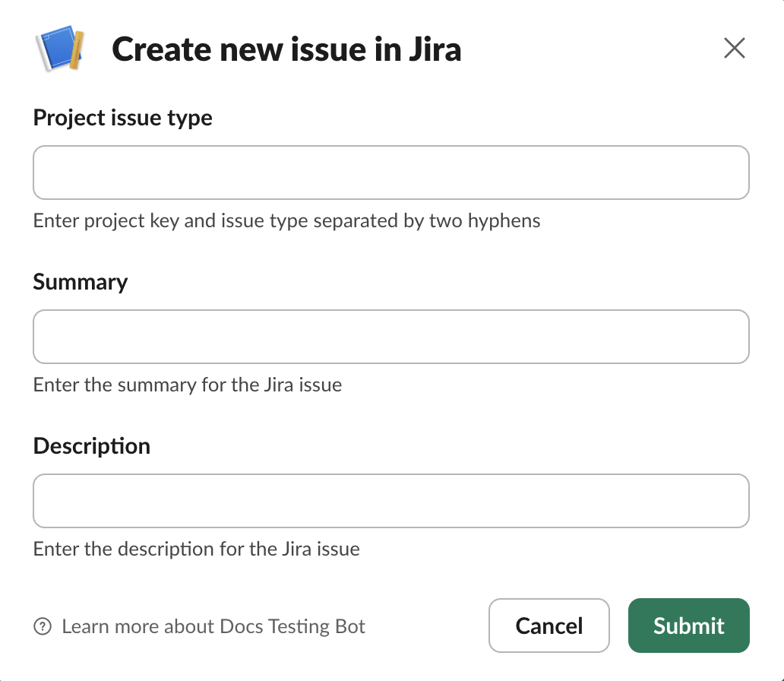Click 'Enter the description for the Jira issue' hint
The width and height of the screenshot is (784, 681).
tap(197, 549)
